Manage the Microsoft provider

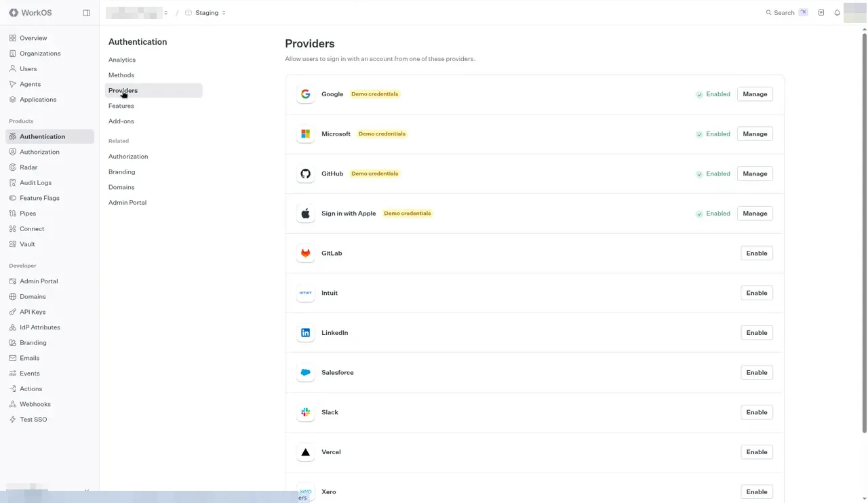[755, 134]
